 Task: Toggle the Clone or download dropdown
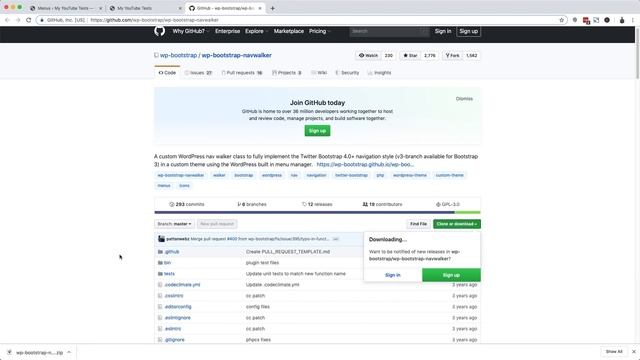point(457,224)
